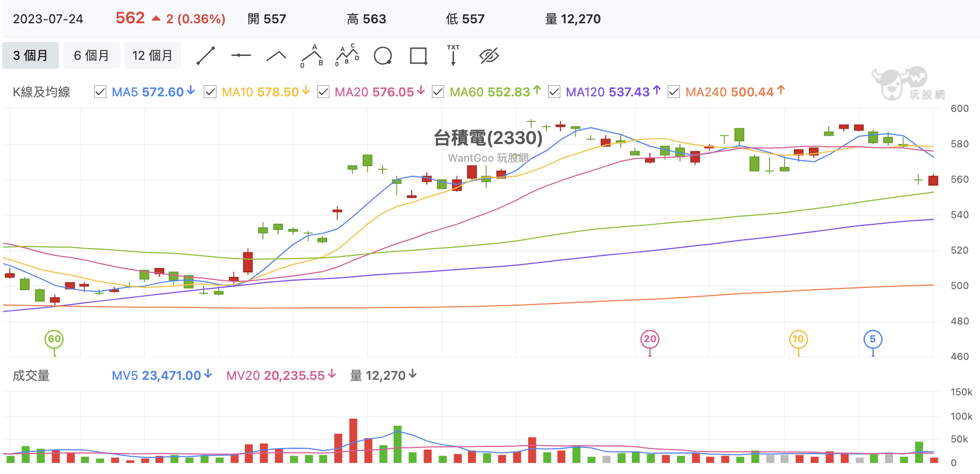Switch to the 3個月 range tab

[x=30, y=55]
